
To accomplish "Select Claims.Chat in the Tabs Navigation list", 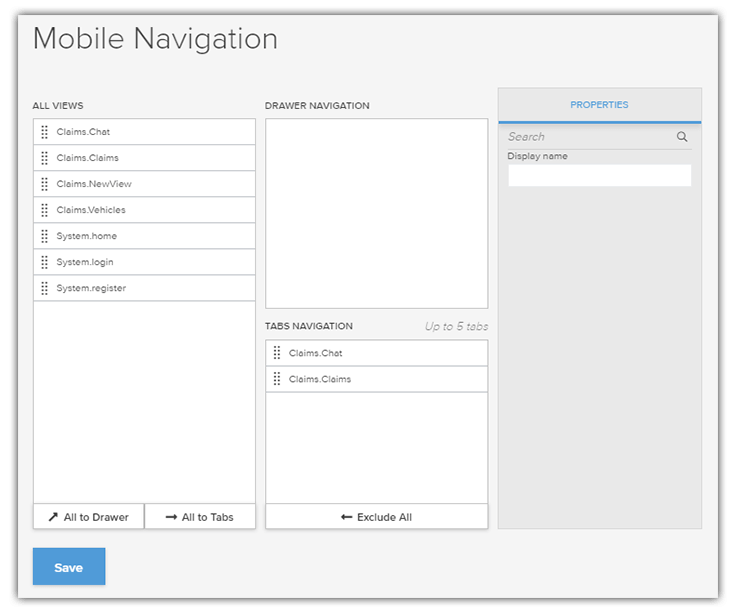I will [x=315, y=353].
